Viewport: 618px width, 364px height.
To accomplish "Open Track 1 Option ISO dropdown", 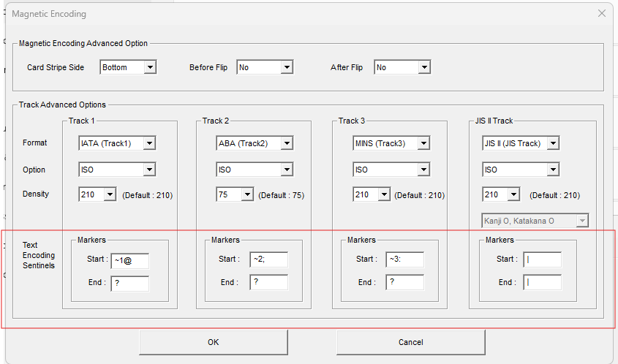I will 117,170.
